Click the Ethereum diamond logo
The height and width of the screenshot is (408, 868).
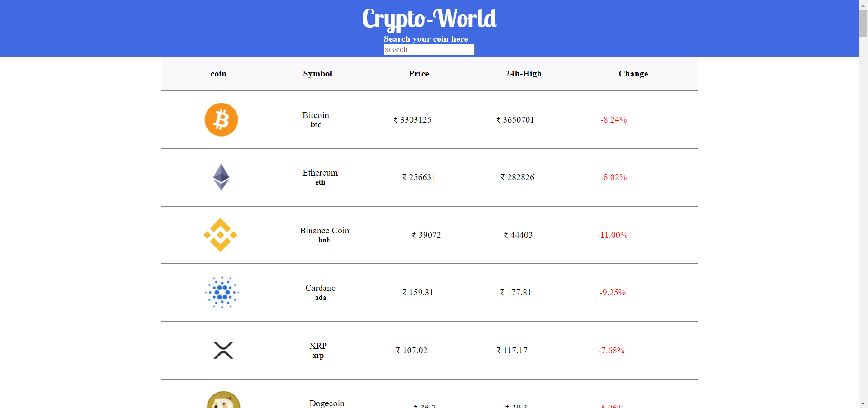coord(221,177)
